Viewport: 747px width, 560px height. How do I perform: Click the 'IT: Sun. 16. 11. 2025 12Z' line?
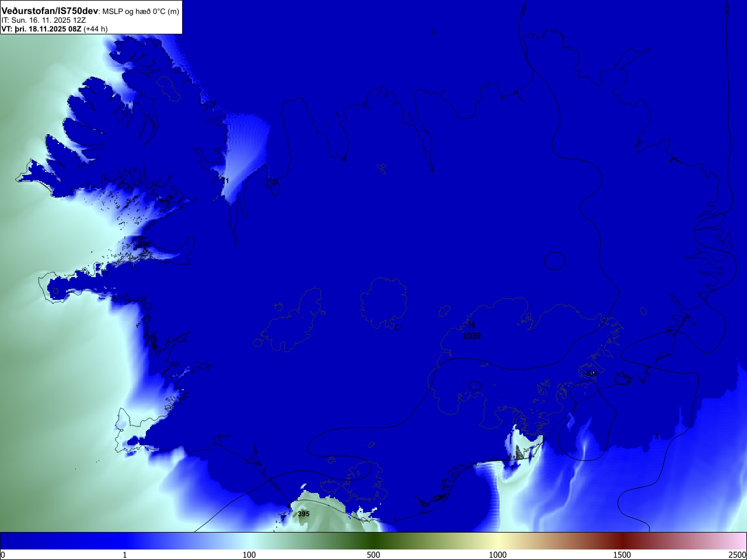(44, 20)
